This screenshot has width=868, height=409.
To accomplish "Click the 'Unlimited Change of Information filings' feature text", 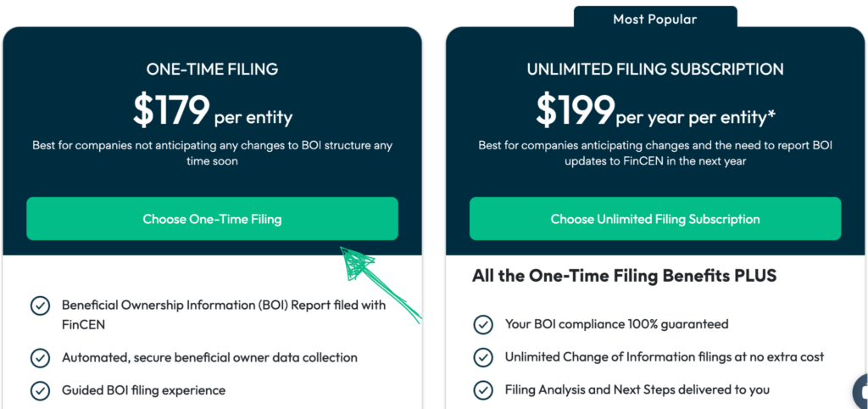I will click(x=665, y=357).
